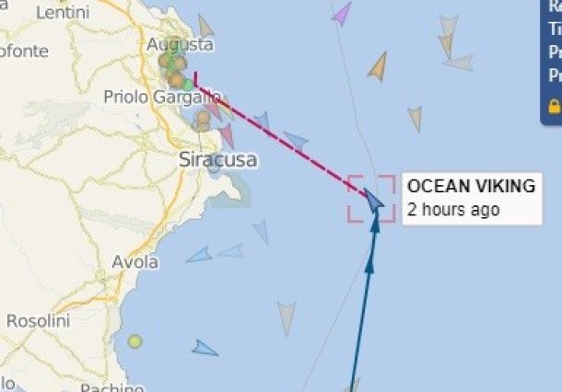Screen dimensions: 562x392
Task: Click the gold padlock icon in side panel
Action: tap(555, 107)
